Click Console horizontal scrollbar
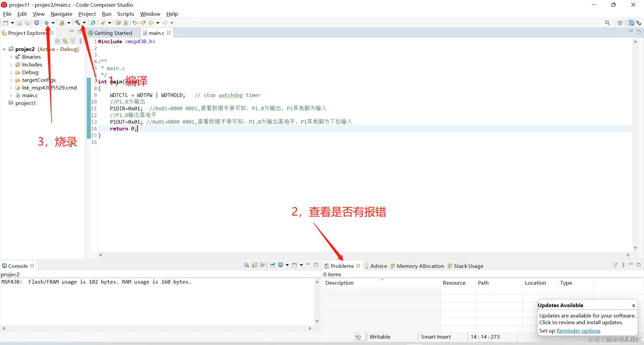Viewport: 644px width, 345px height. (x=157, y=328)
